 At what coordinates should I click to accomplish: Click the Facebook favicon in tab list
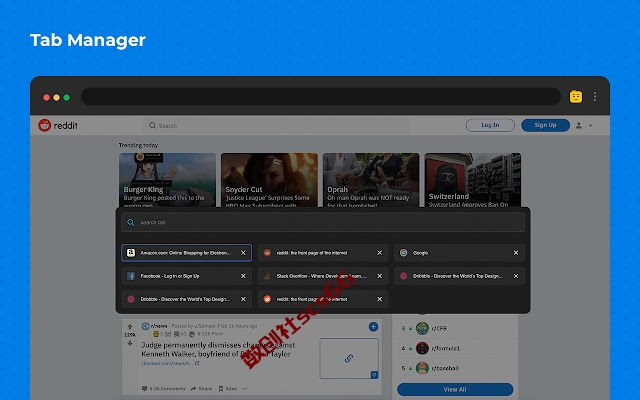[131, 276]
